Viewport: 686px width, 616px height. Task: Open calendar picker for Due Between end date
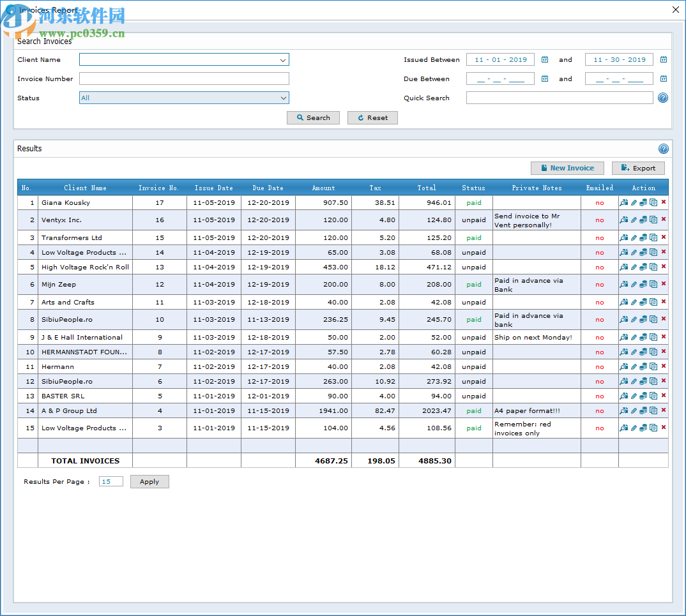click(664, 79)
